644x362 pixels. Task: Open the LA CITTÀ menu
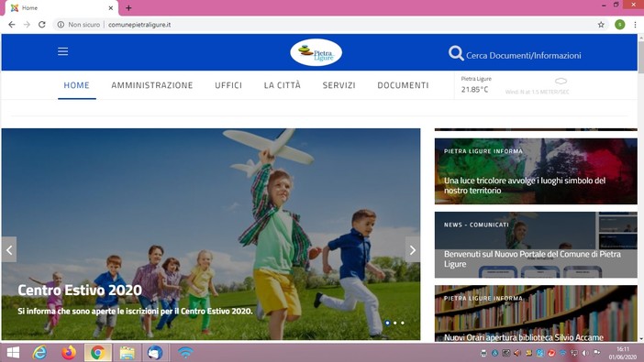[283, 85]
